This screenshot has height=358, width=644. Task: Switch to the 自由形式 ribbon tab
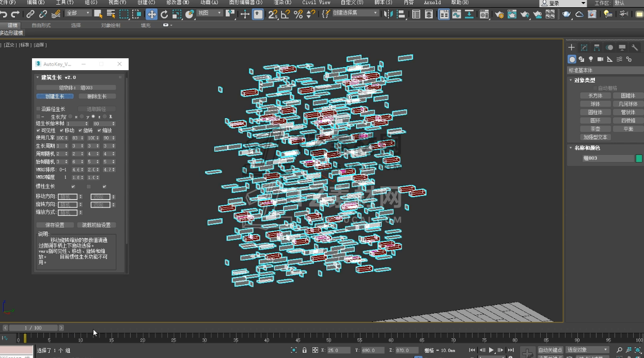[x=41, y=25]
